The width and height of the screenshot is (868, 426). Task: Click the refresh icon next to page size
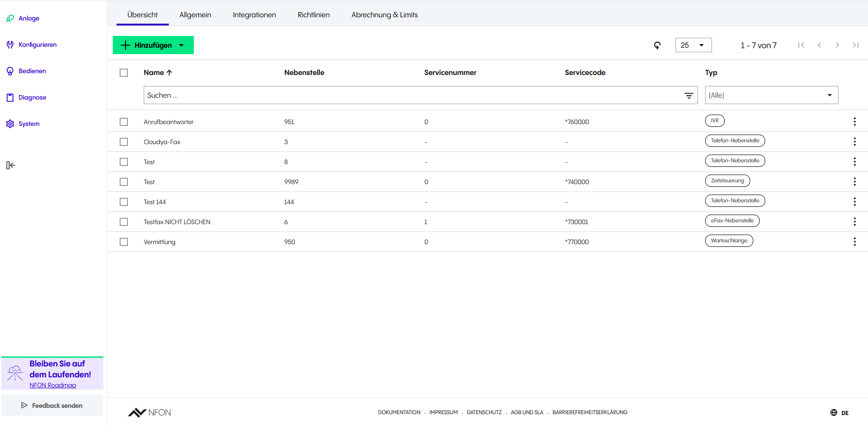(x=657, y=45)
